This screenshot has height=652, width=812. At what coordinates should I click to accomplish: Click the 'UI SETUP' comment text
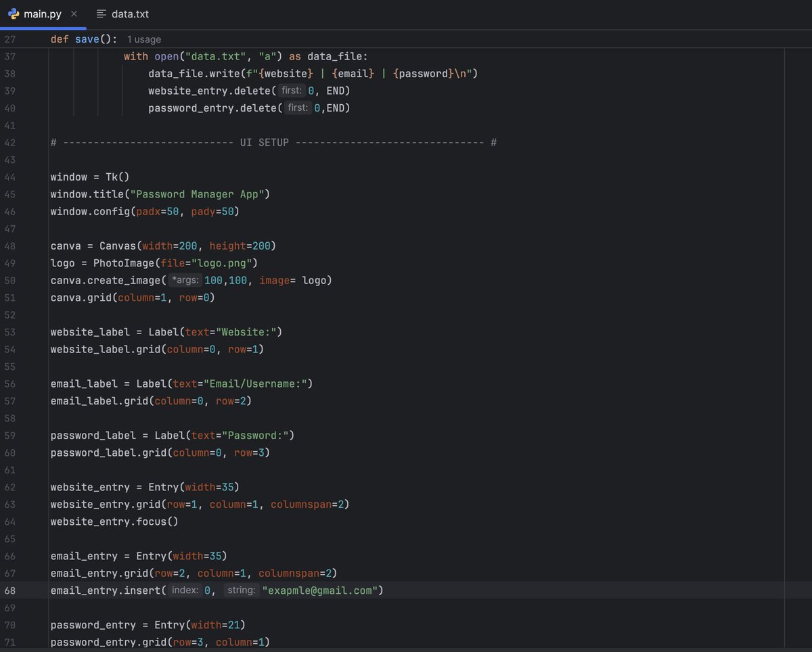265,143
